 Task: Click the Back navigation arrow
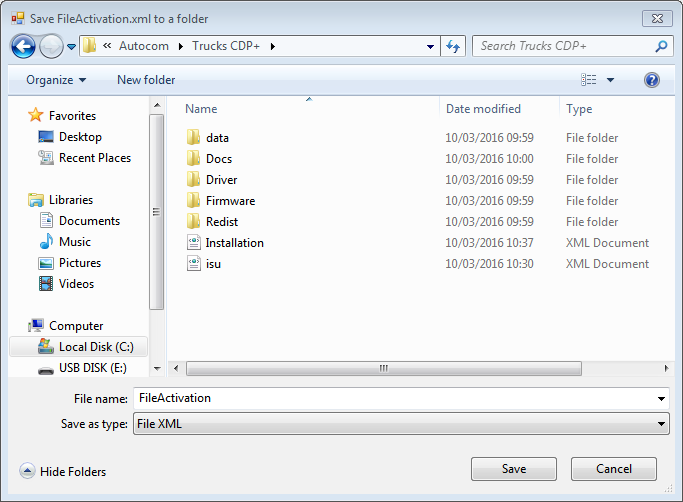tap(23, 46)
